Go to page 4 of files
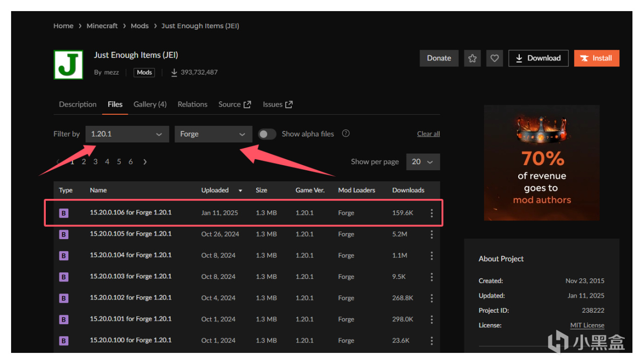The width and height of the screenshot is (644, 364). (107, 162)
